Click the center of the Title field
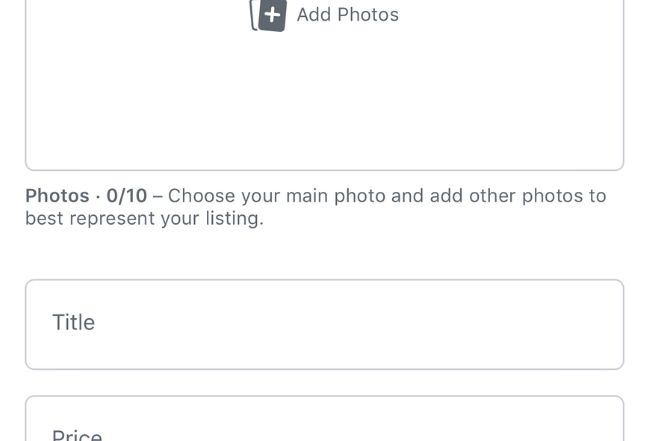This screenshot has height=441, width=650. [x=324, y=324]
